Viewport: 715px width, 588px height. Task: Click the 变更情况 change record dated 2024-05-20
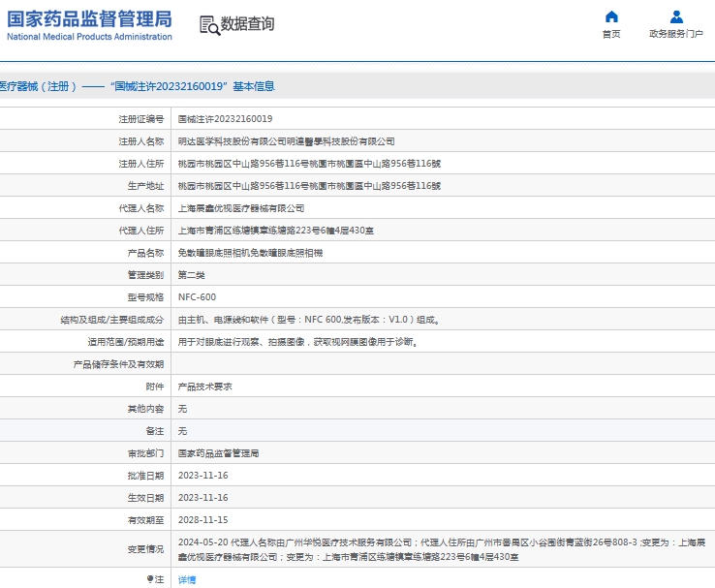coord(442,549)
